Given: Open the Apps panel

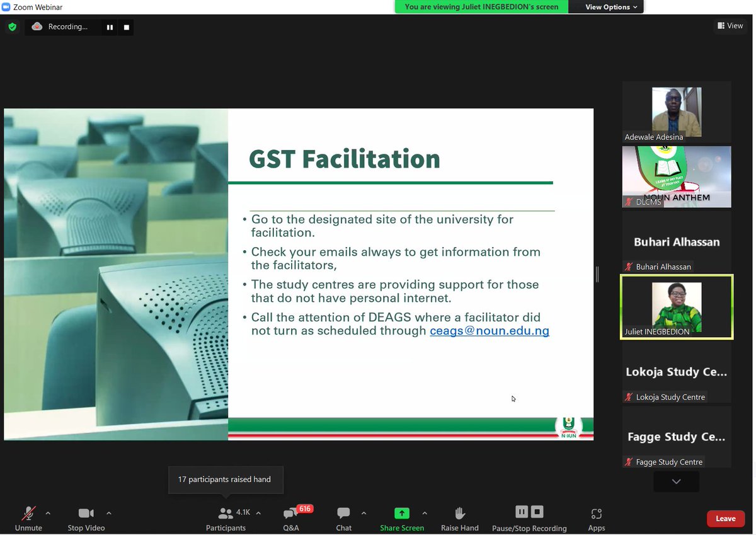Looking at the screenshot, I should [x=596, y=519].
